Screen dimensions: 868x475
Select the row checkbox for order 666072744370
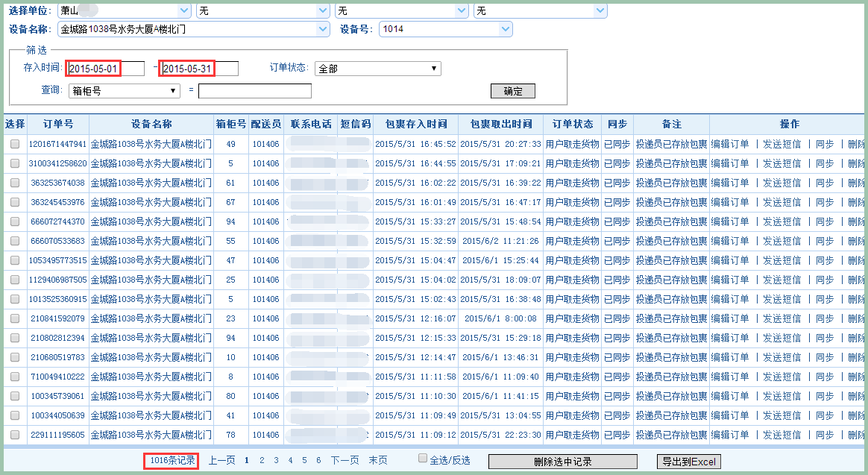coord(15,221)
